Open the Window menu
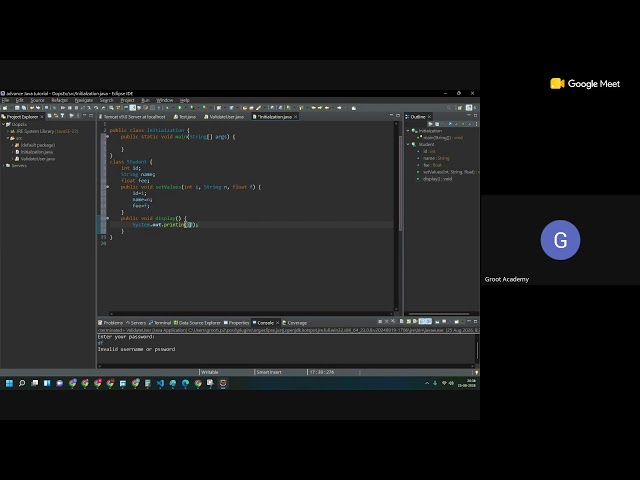The width and height of the screenshot is (640, 480). coord(164,100)
